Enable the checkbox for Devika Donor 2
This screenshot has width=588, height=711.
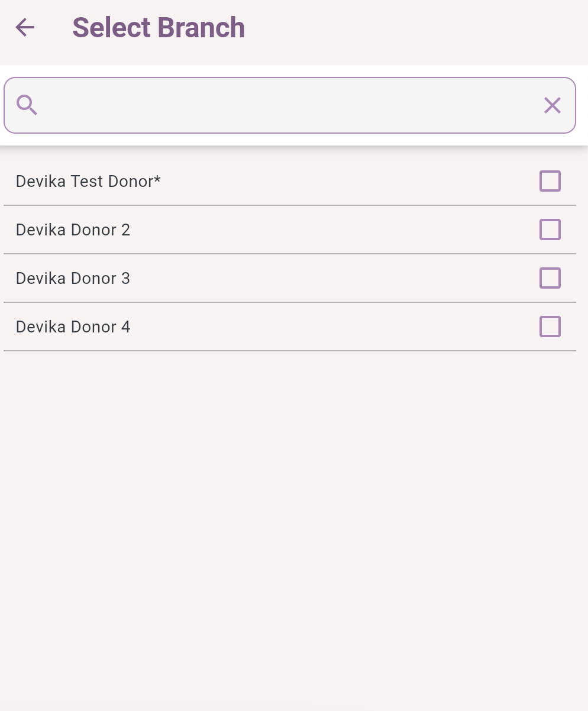(x=550, y=230)
